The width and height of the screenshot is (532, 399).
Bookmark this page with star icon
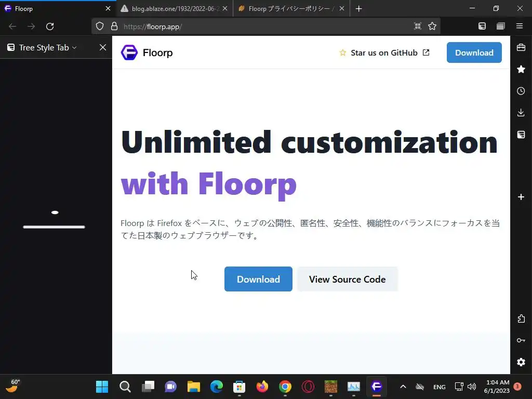pos(432,26)
